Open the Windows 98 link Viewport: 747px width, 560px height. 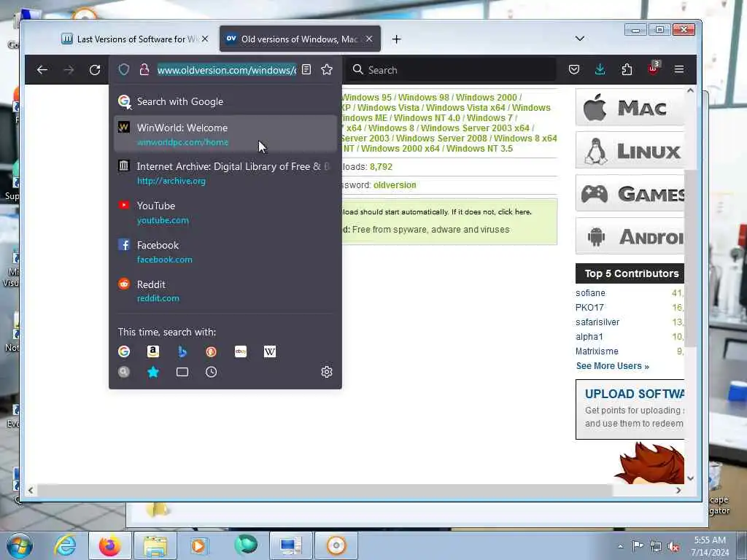[424, 97]
